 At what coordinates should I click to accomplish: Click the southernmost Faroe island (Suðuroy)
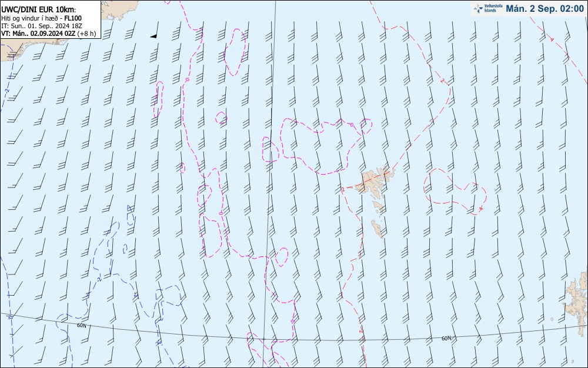click(377, 228)
